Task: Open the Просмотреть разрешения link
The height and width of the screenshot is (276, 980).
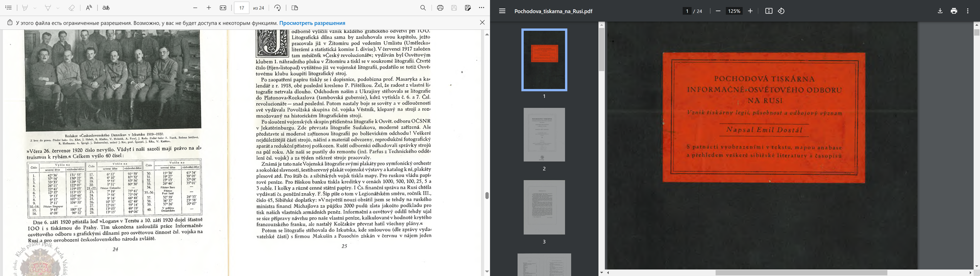Action: pyautogui.click(x=312, y=23)
